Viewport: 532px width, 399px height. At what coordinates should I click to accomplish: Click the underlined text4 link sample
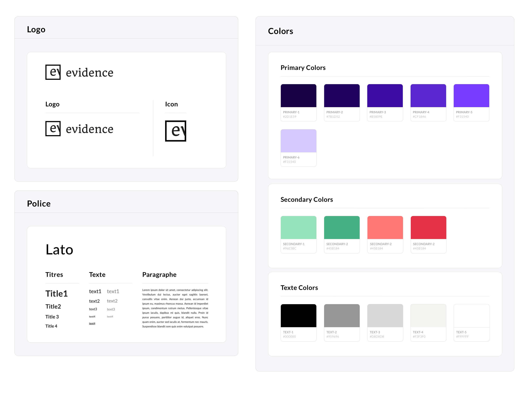pyautogui.click(x=92, y=324)
